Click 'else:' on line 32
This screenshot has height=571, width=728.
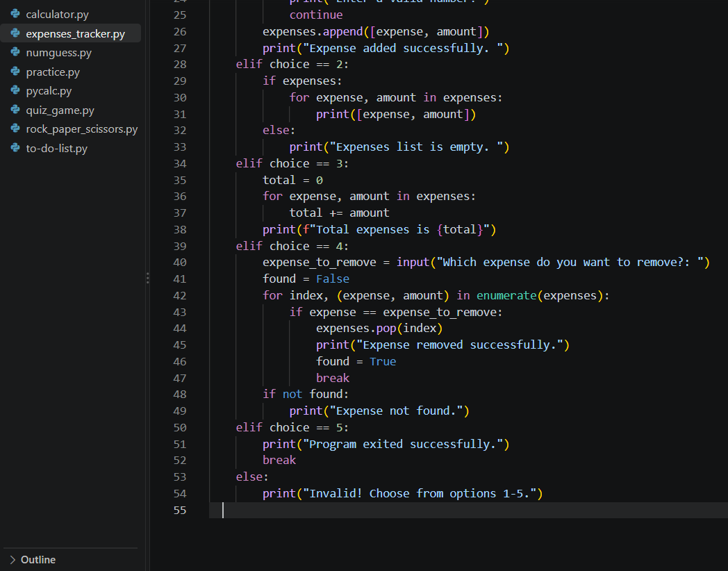click(x=279, y=131)
